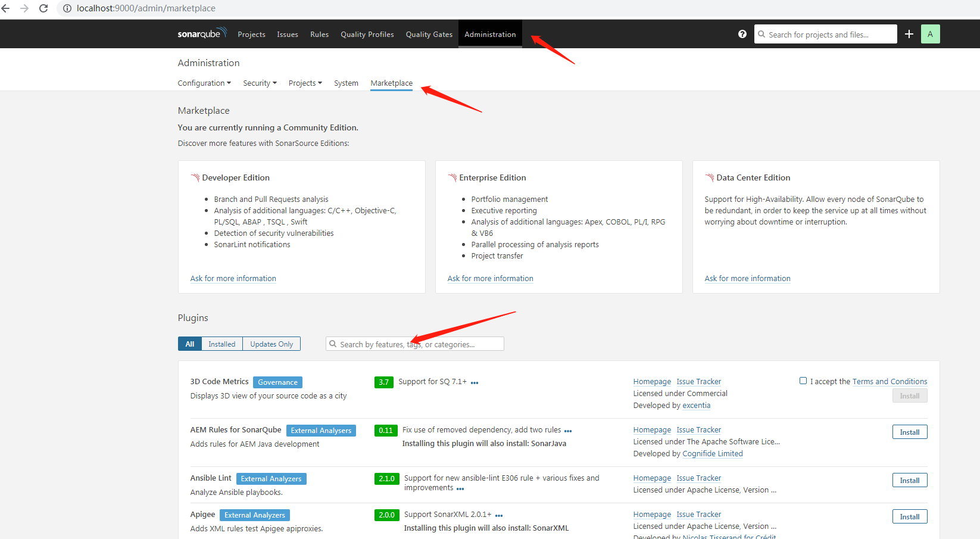Expand AEM Rules release notes ellipsis
Viewport: 980px width, 539px height.
568,431
